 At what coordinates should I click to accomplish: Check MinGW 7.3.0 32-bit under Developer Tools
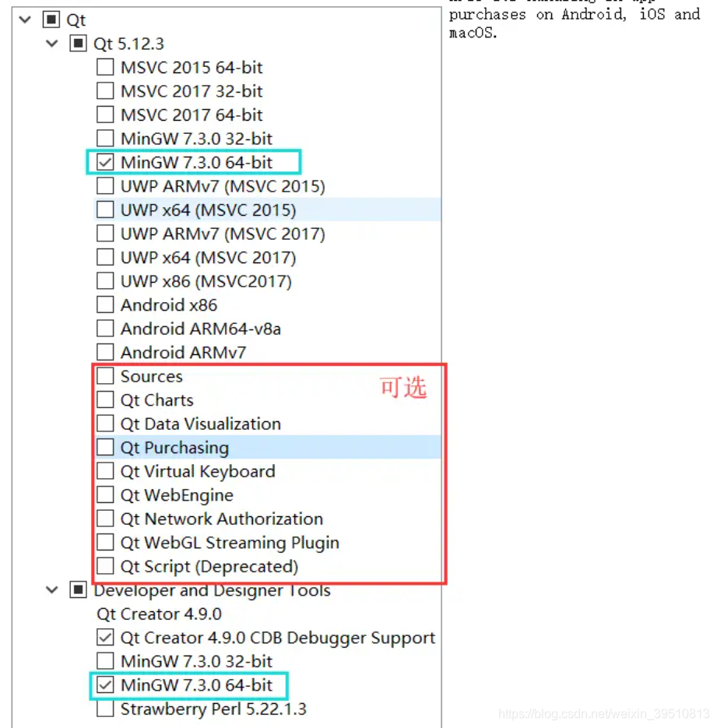pyautogui.click(x=105, y=661)
